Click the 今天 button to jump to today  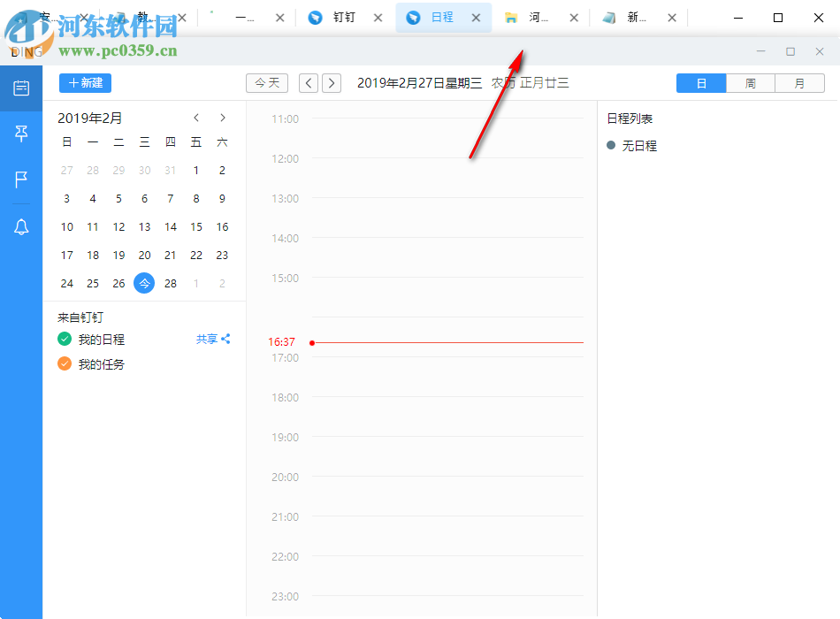tap(266, 82)
